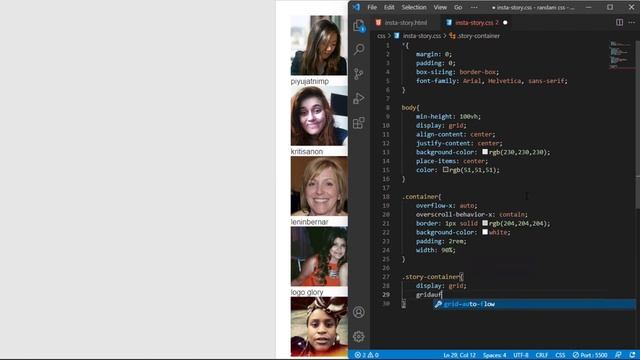Screen dimensions: 640x360
Task: Click the piyujatnimp username label
Action: (309, 81)
